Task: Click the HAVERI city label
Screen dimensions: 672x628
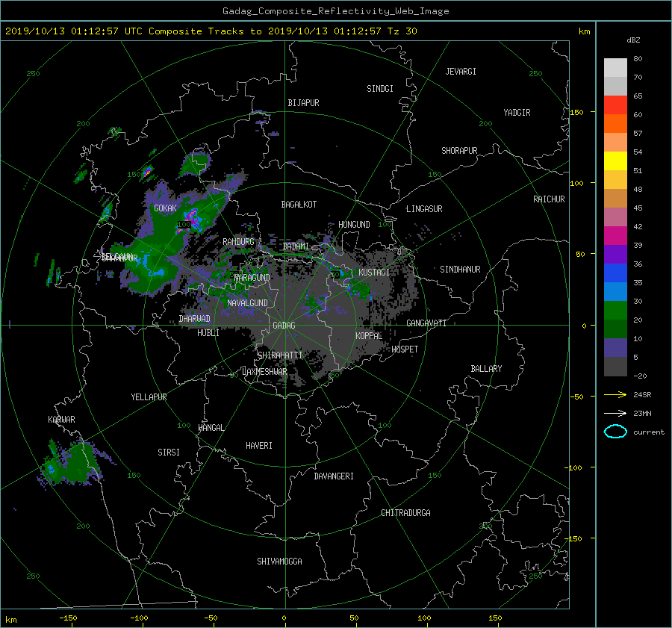Action: pyautogui.click(x=259, y=446)
